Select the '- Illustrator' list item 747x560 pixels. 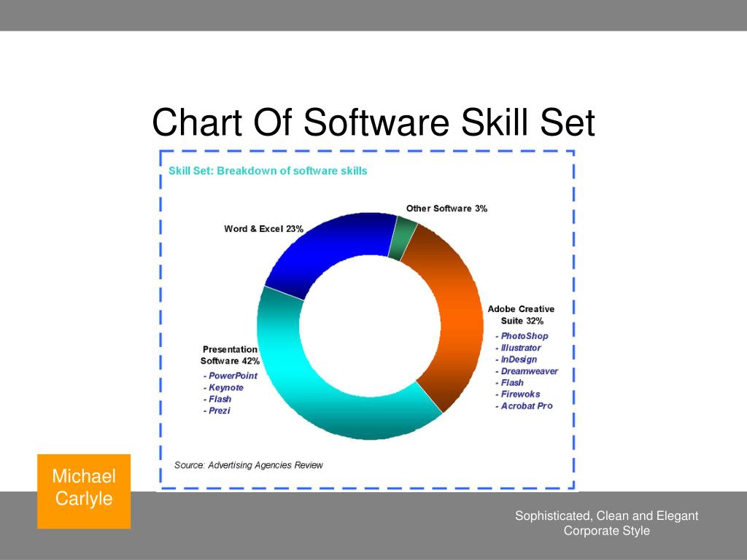518,348
